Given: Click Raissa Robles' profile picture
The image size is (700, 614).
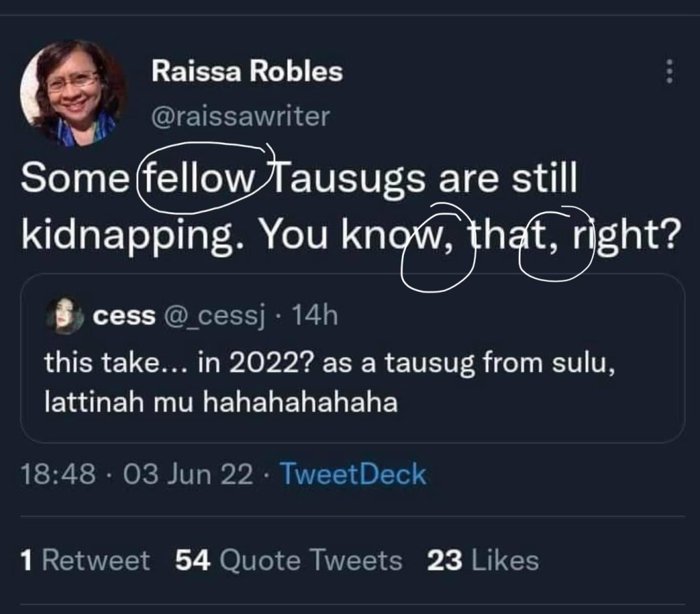Looking at the screenshot, I should click(73, 92).
